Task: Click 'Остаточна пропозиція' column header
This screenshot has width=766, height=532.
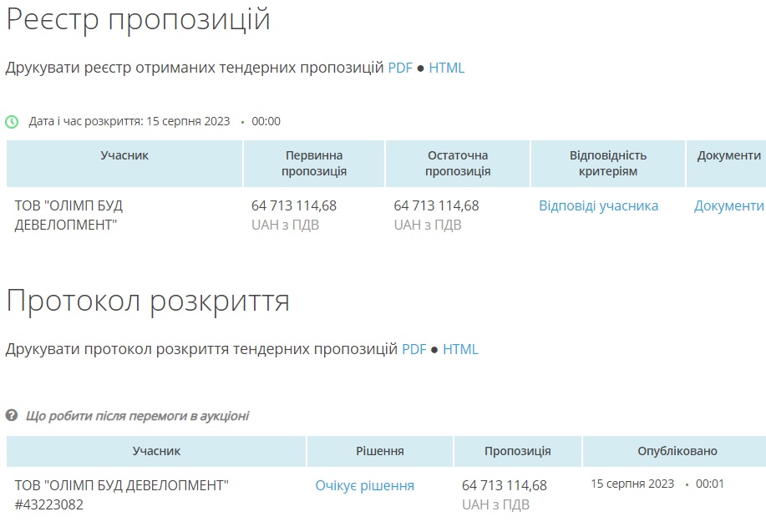Action: [x=457, y=164]
